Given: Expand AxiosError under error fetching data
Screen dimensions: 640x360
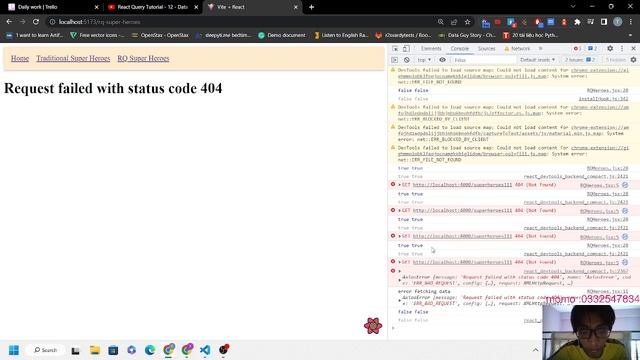Looking at the screenshot, I should click(x=400, y=300).
